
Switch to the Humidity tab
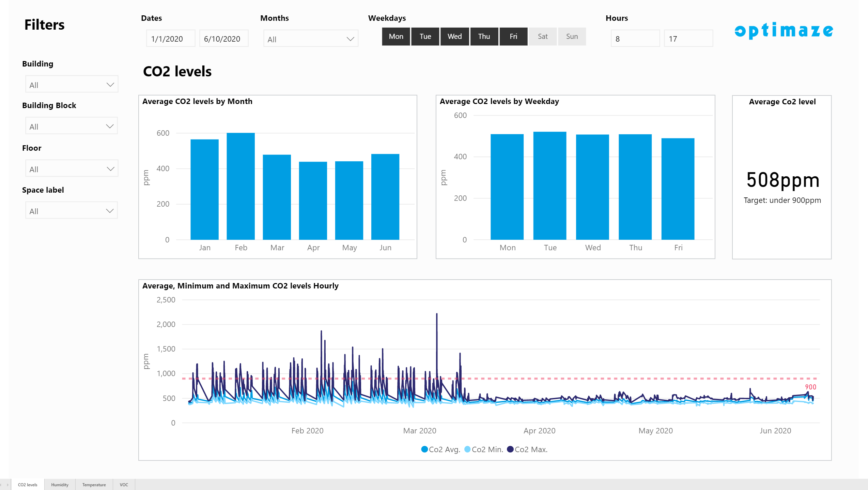click(x=60, y=485)
